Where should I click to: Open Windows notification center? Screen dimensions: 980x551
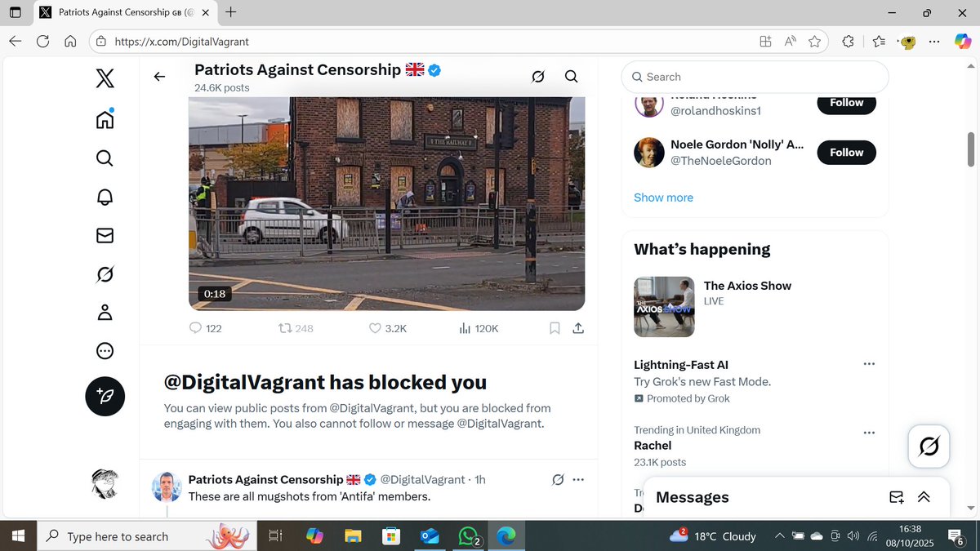[x=956, y=536]
